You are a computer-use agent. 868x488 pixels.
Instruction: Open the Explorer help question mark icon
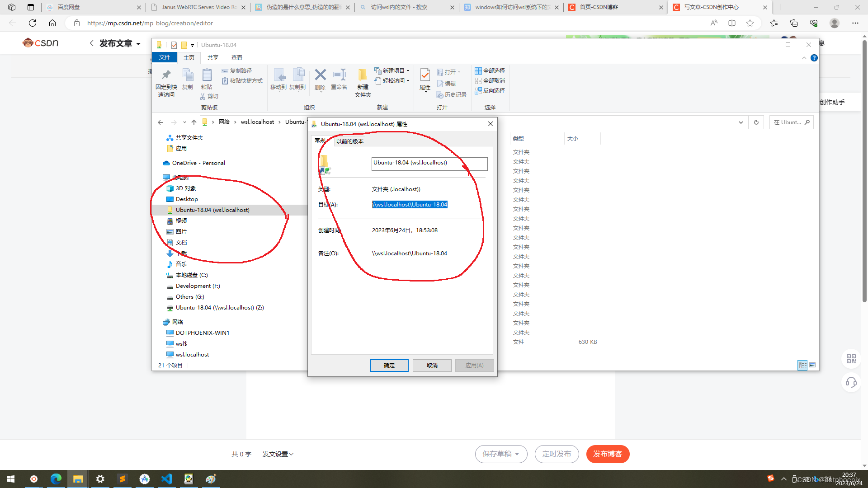[x=814, y=58]
